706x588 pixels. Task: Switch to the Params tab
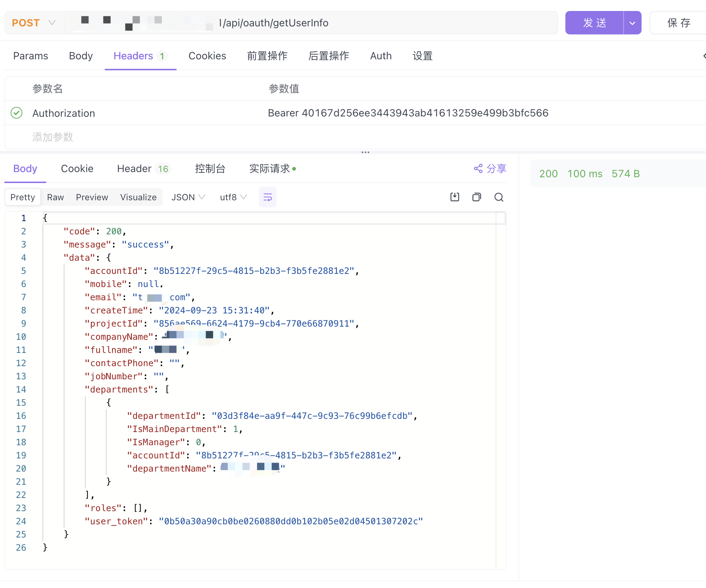click(x=31, y=56)
